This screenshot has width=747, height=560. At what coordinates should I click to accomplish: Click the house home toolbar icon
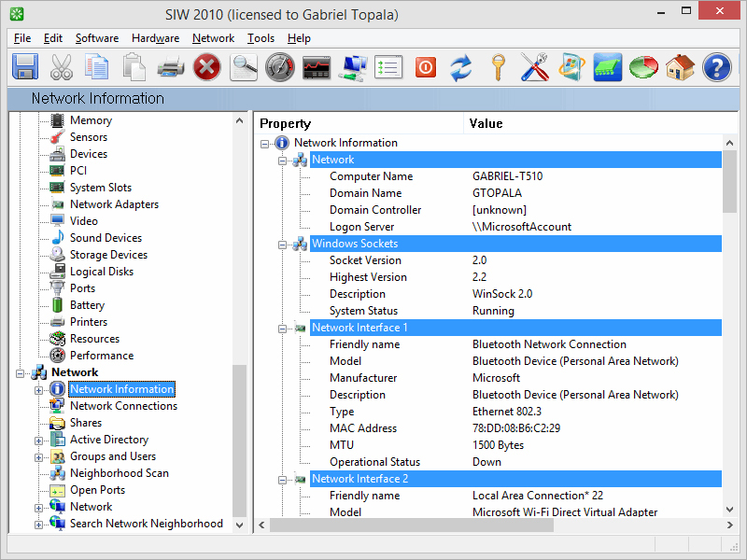(680, 67)
